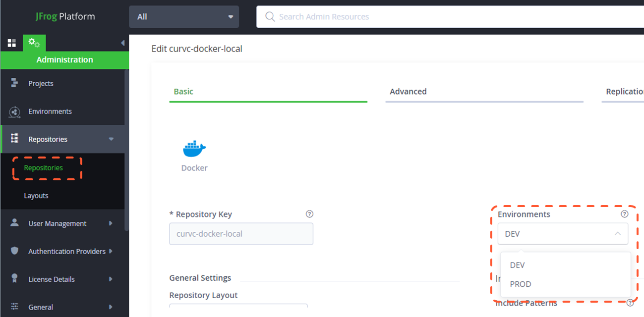
Task: Click the Administration header label
Action: point(64,59)
